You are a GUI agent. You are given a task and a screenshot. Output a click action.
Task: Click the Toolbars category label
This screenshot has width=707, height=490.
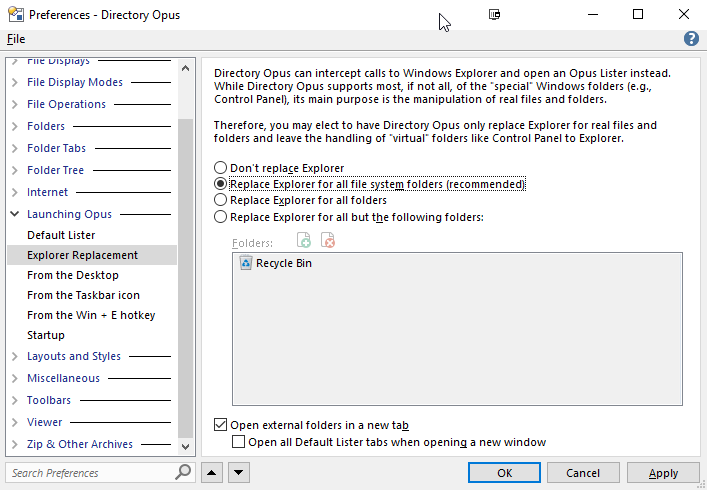click(x=49, y=400)
